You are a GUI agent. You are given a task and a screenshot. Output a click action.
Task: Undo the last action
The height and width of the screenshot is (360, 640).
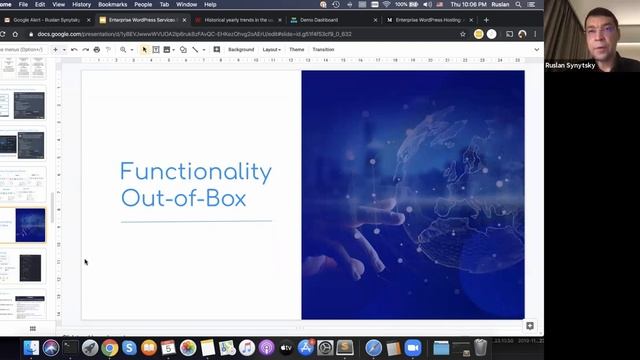coord(74,49)
